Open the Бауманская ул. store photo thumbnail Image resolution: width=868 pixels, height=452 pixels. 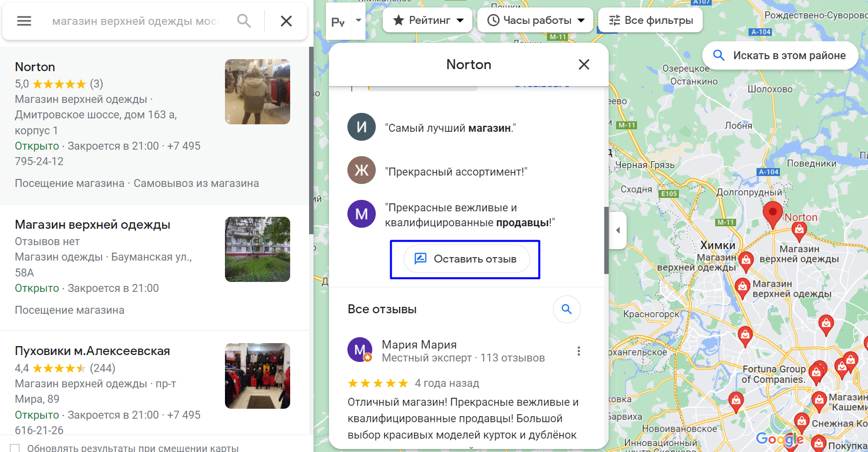257,250
